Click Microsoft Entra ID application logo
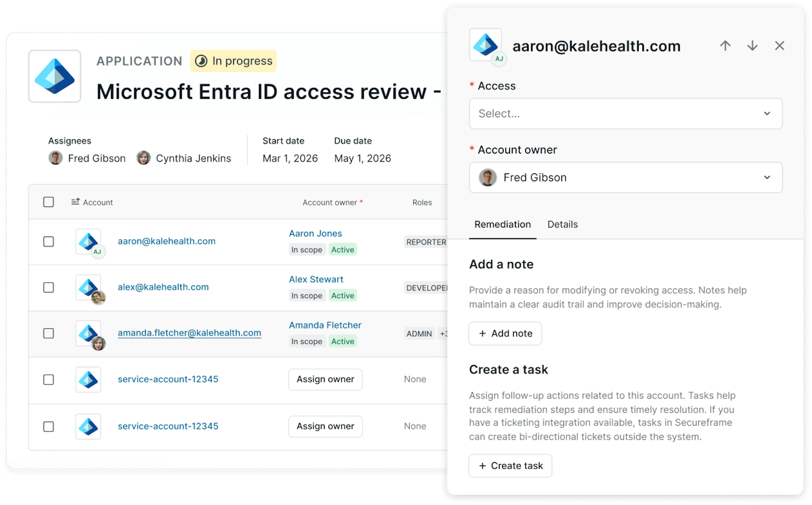 point(55,76)
